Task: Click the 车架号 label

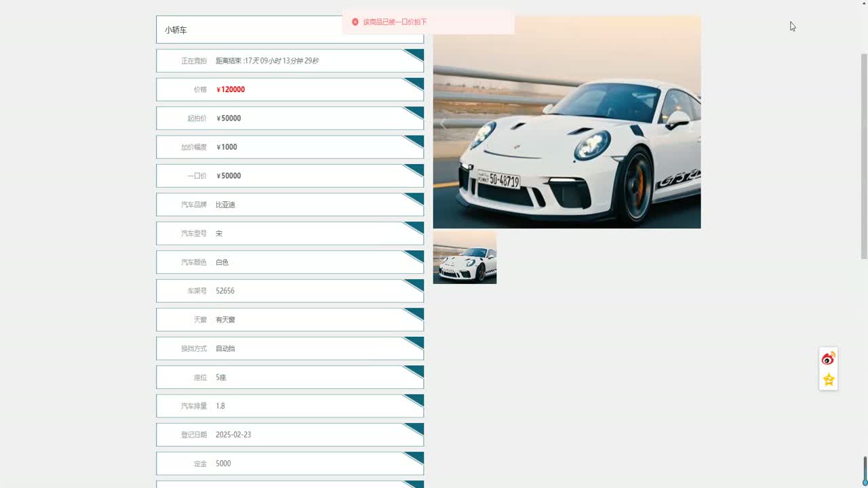Action: click(x=197, y=291)
